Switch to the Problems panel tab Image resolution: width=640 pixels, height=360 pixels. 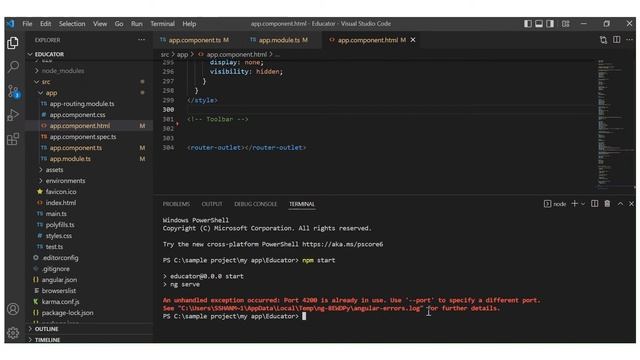pos(176,204)
